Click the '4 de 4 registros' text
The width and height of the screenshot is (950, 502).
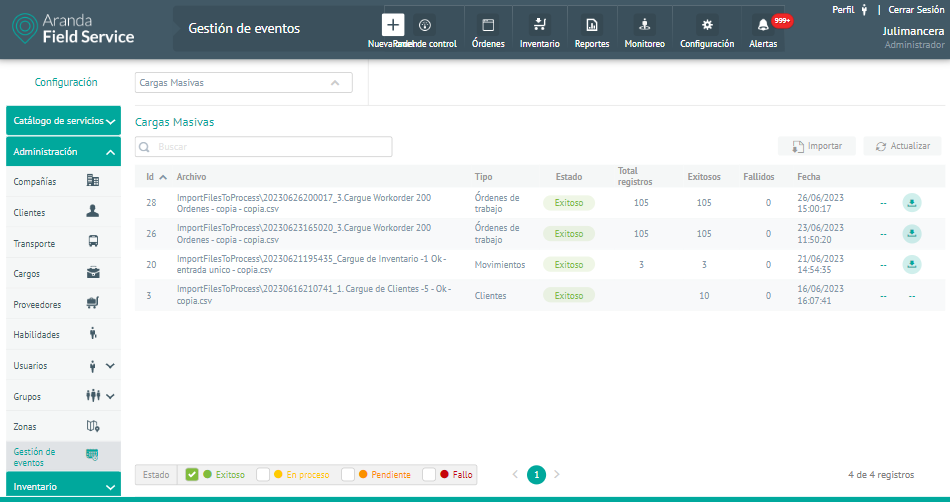pos(881,475)
